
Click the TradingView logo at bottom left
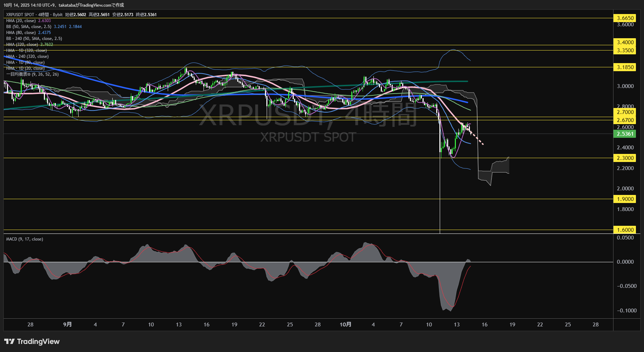point(32,341)
